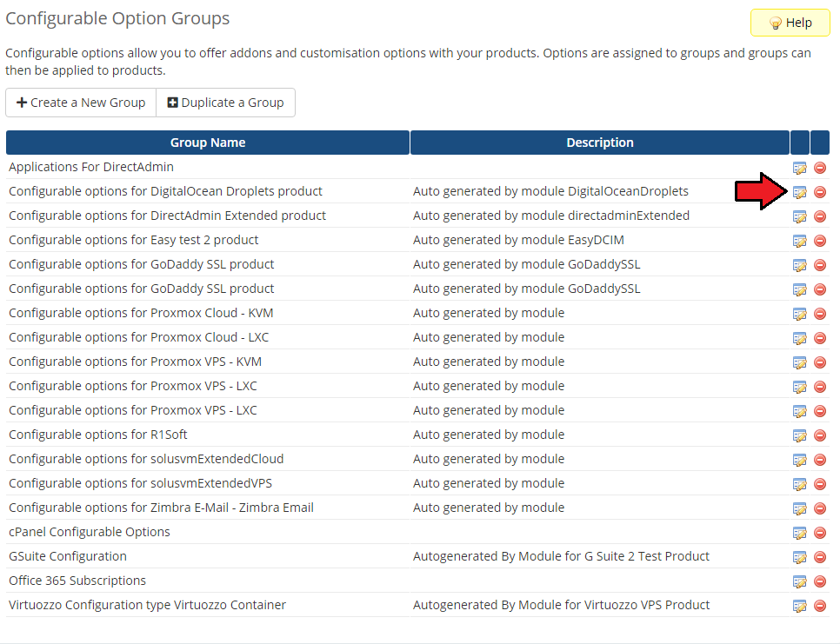This screenshot has height=644, width=840.
Task: Select 'Configurable options for solusvmExtendedVPS' name
Action: (140, 483)
